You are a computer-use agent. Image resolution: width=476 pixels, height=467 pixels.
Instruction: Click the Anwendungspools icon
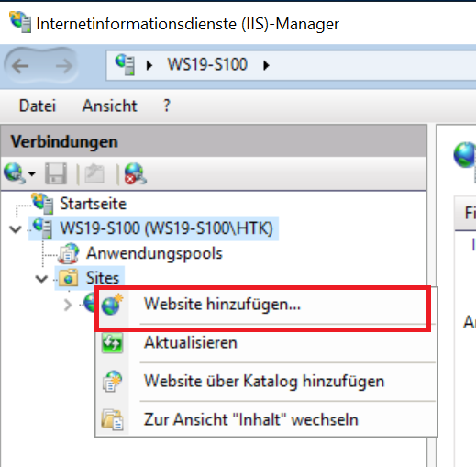69,253
